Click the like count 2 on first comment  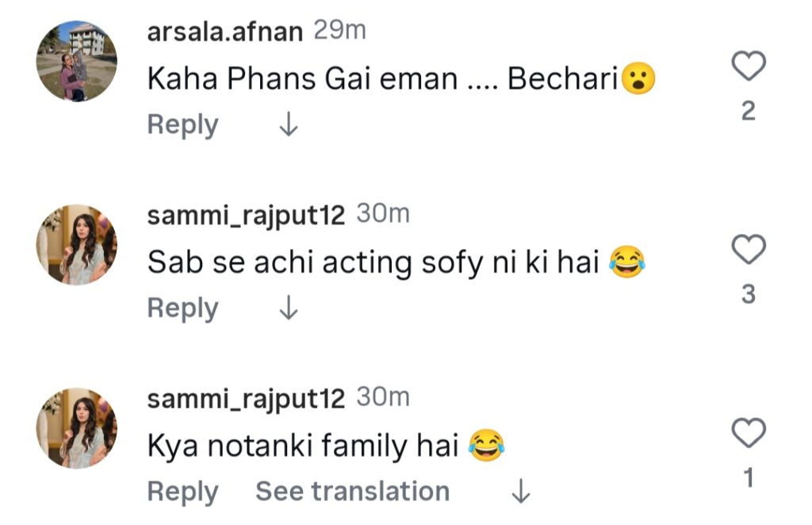coord(748,112)
